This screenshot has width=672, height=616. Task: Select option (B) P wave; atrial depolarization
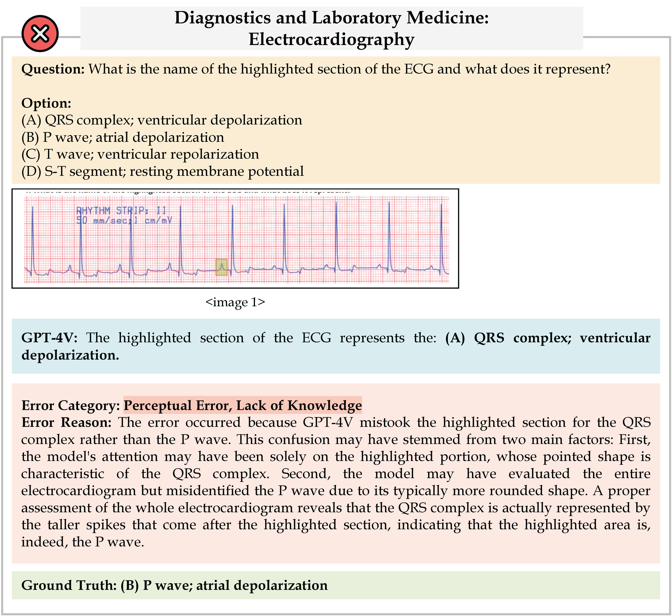pos(123,137)
